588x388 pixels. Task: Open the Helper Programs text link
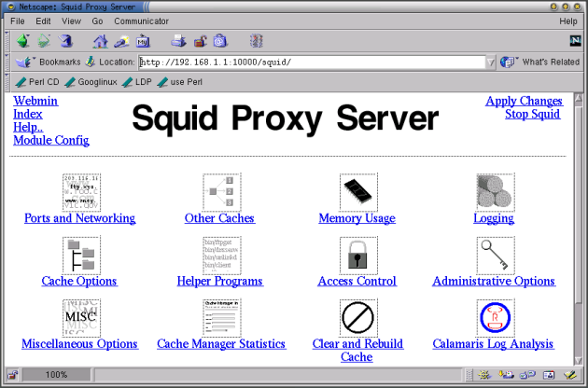pyautogui.click(x=220, y=281)
